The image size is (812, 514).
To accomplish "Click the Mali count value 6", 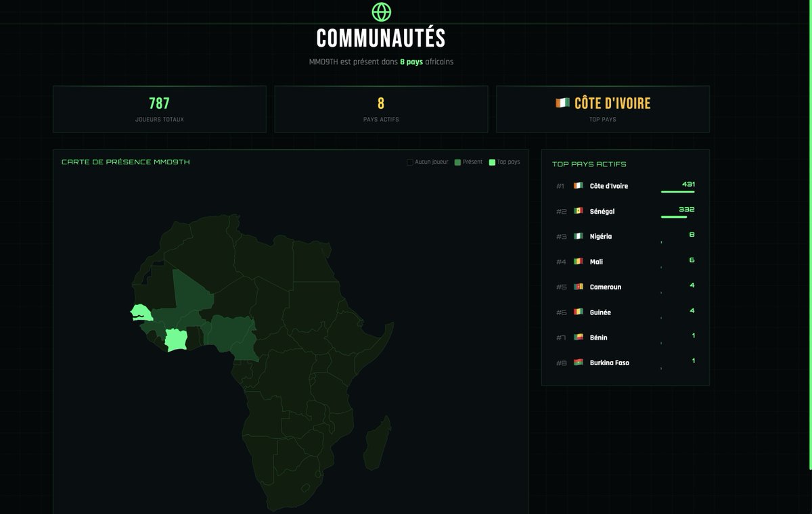I will click(x=692, y=260).
